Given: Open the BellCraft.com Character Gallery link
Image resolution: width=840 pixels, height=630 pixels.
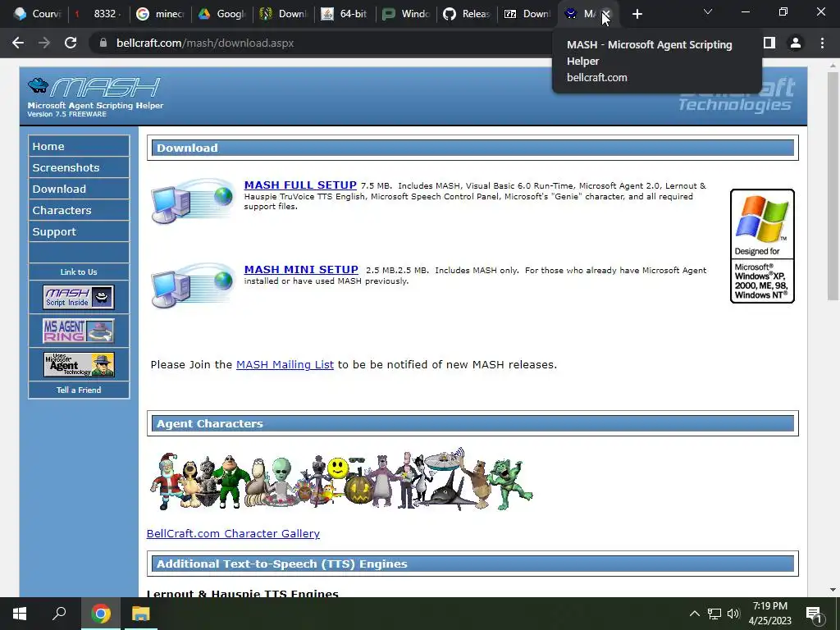Looking at the screenshot, I should [233, 533].
